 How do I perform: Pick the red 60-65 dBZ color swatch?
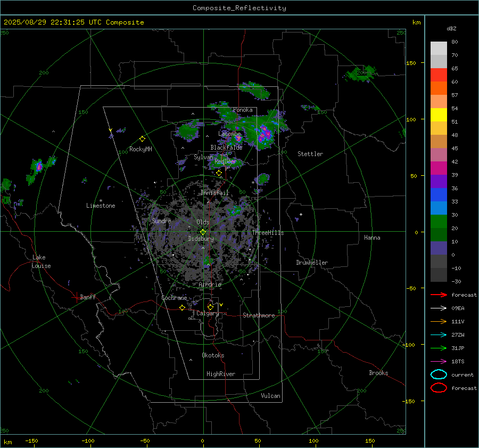pos(439,75)
